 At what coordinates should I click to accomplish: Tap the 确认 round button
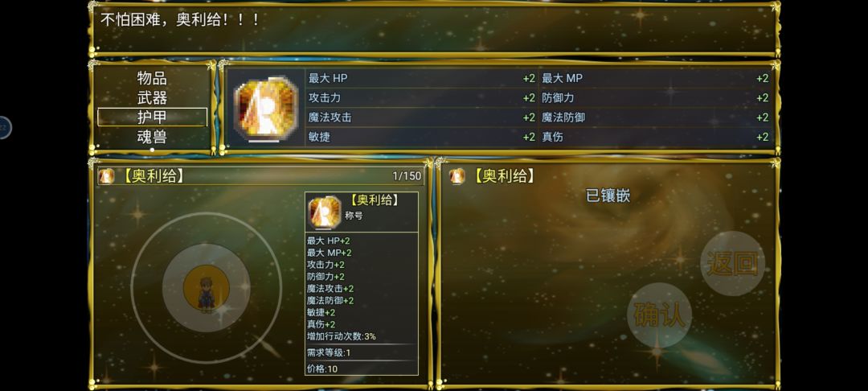click(659, 315)
